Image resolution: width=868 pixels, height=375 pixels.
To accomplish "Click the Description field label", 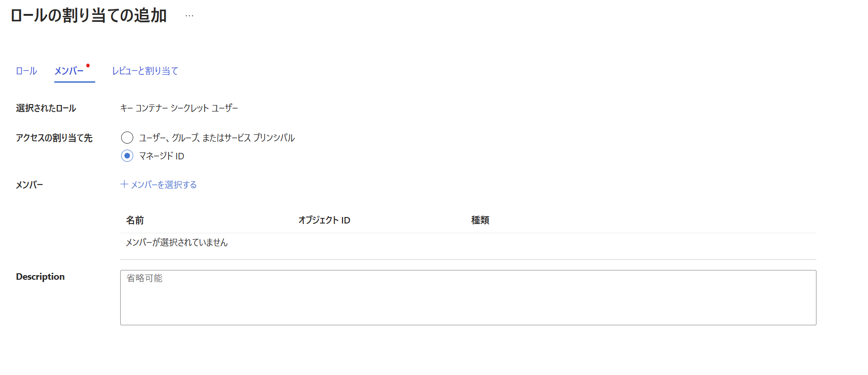I will pyautogui.click(x=40, y=277).
